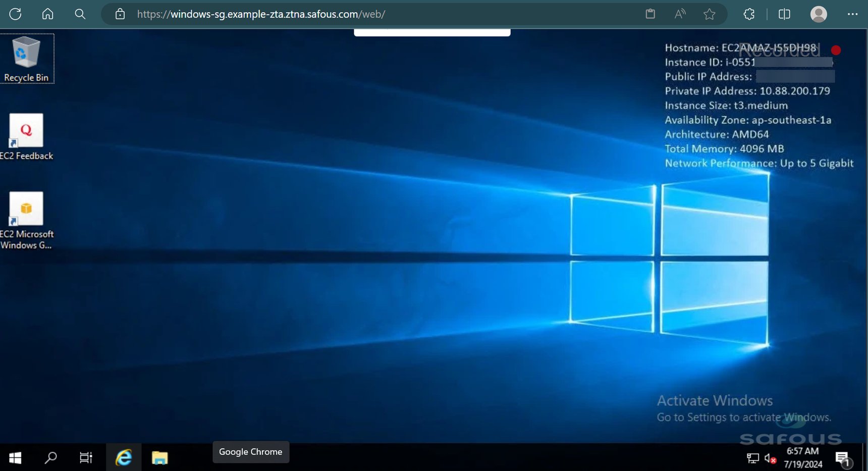Screen dimensions: 868x471
Task: Open Windows Search from the taskbar
Action: [50, 457]
